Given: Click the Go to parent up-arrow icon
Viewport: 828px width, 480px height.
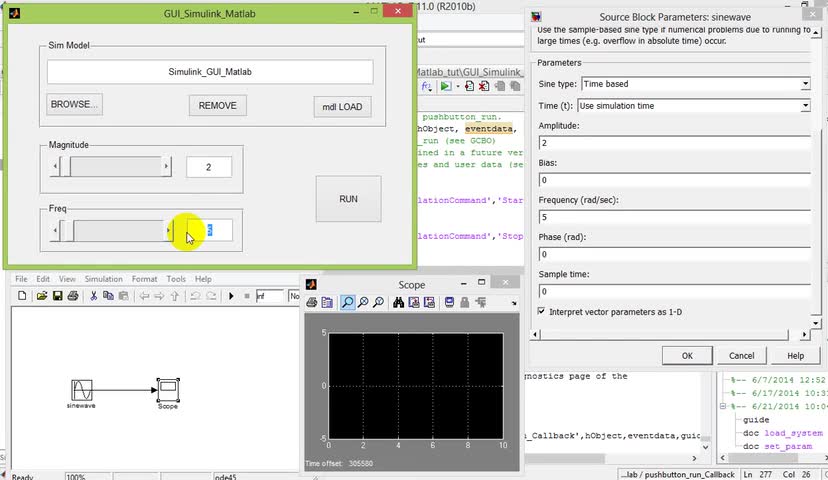Looking at the screenshot, I should (x=175, y=296).
